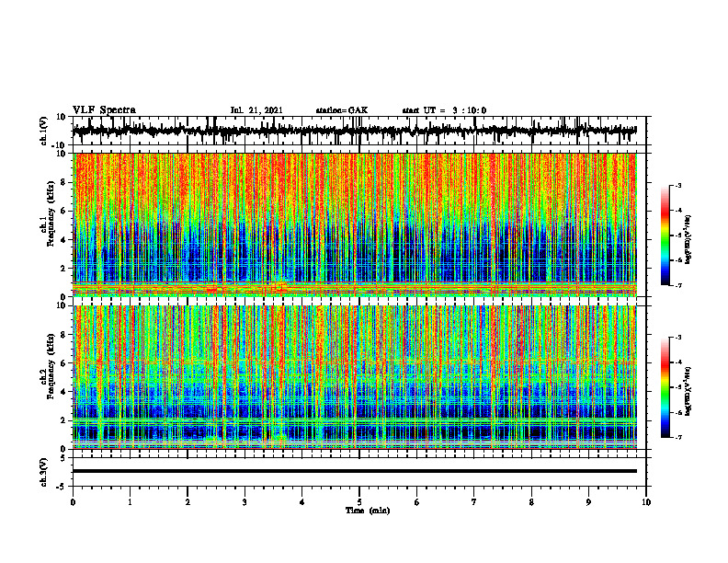Select the date text "Jul 21, 2021"
Screen dimensions: 728x563
256,110
